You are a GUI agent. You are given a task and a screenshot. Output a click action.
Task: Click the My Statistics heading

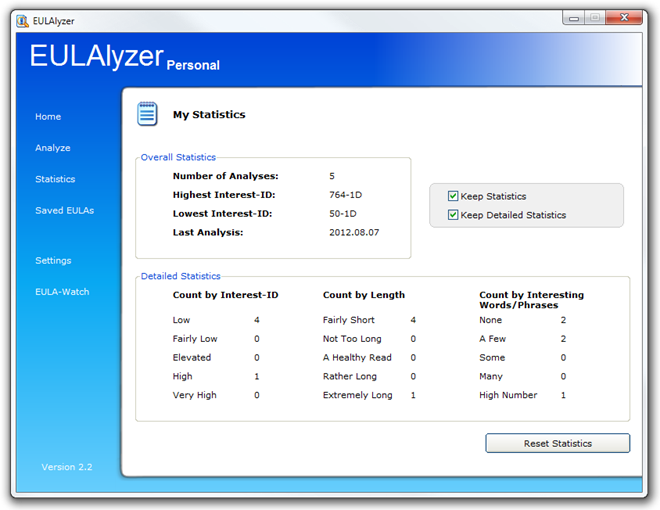[x=209, y=114]
